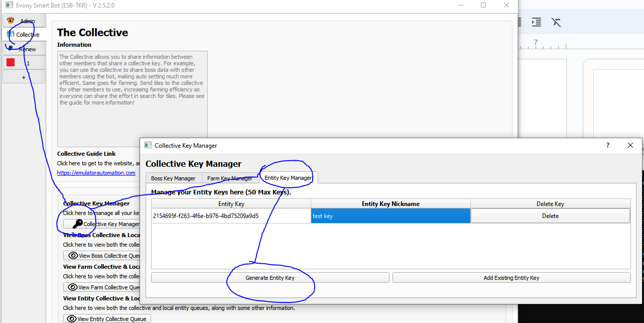Click the Add Existing Entity Key button
This screenshot has width=644, height=323.
[x=511, y=278]
